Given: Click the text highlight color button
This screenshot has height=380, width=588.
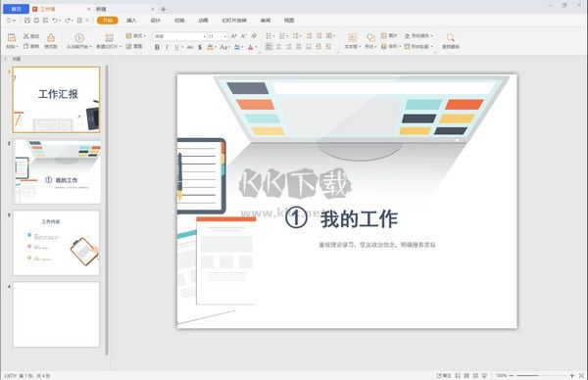Looking at the screenshot, I should click(x=237, y=47).
